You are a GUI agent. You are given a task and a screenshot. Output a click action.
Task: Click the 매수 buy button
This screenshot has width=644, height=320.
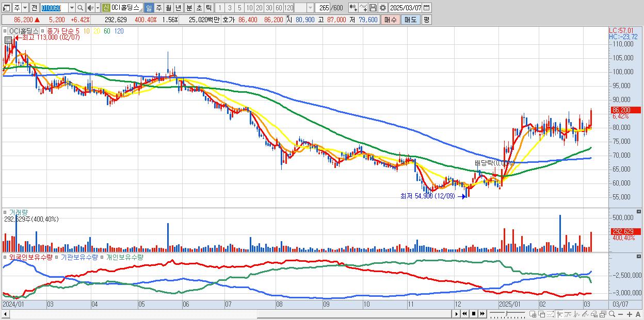point(391,20)
